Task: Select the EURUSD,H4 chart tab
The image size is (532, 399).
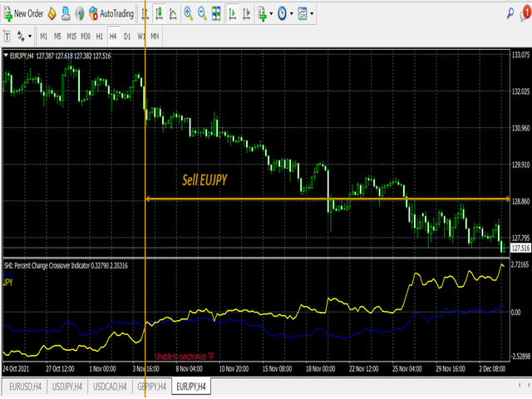Action: [23, 387]
